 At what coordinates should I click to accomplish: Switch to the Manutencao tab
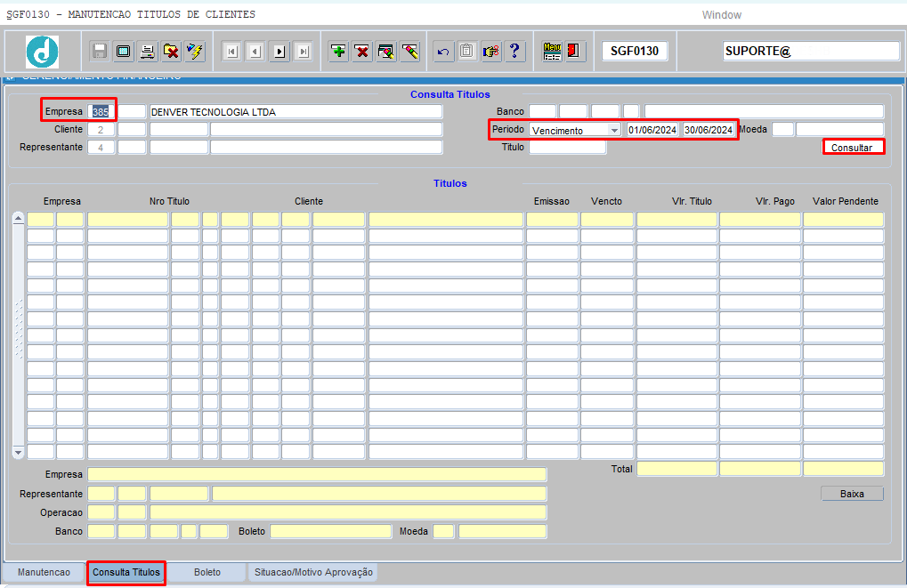[44, 572]
